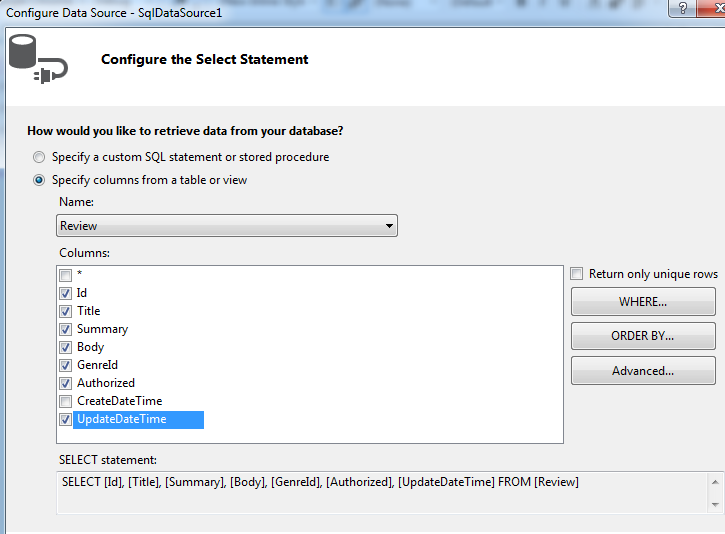The width and height of the screenshot is (725, 534).
Task: Deselect the Title column checkbox
Action: (65, 311)
